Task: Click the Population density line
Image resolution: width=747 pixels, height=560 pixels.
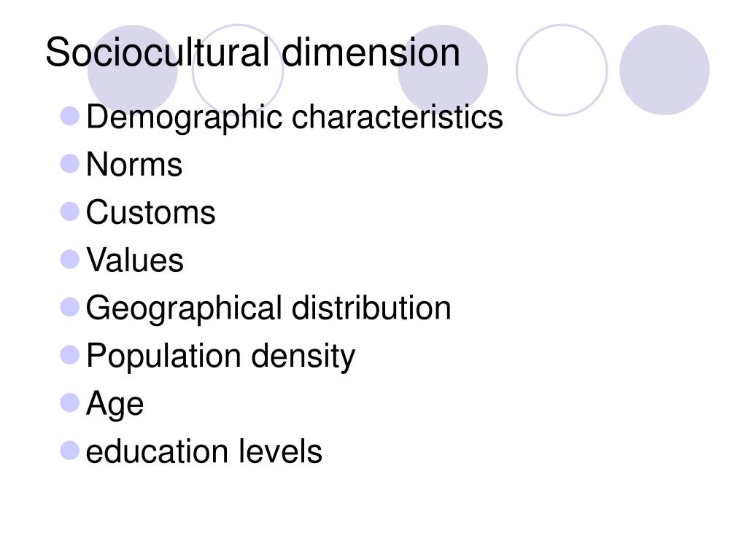Action: (x=220, y=357)
